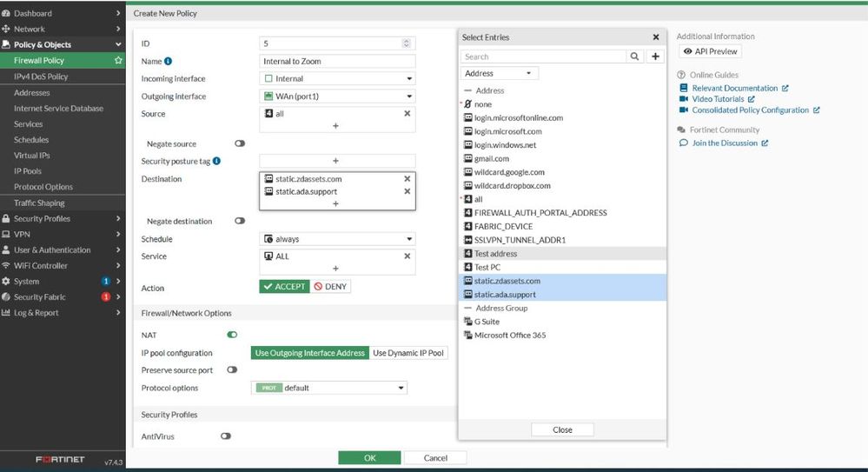
Task: Go to Internet Service Database
Action: click(59, 108)
